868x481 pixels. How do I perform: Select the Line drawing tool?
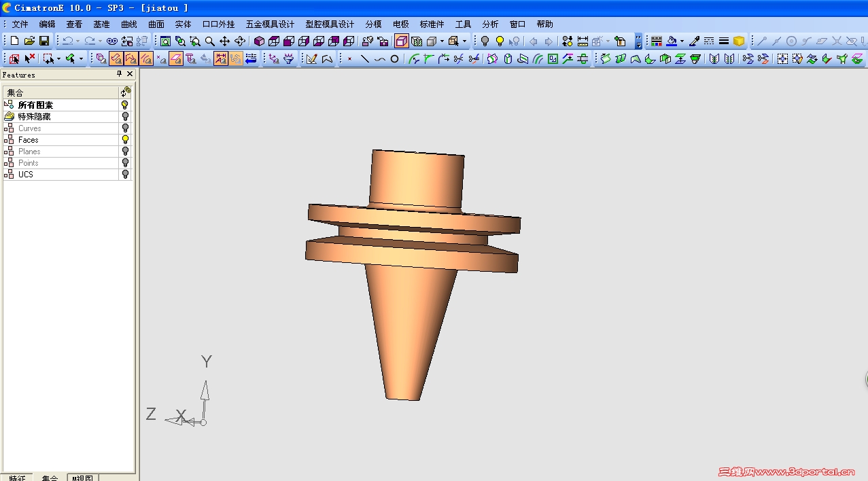(364, 59)
